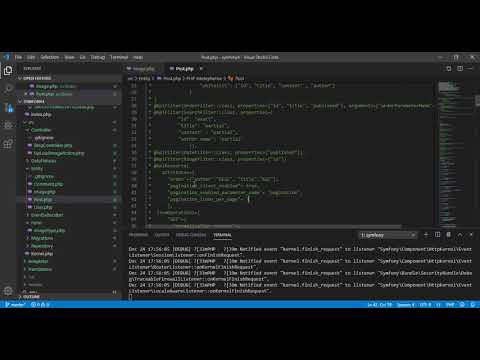Screen dimensions: 480x360
Task: Maximize the panel with chevron up
Action: coord(460,235)
